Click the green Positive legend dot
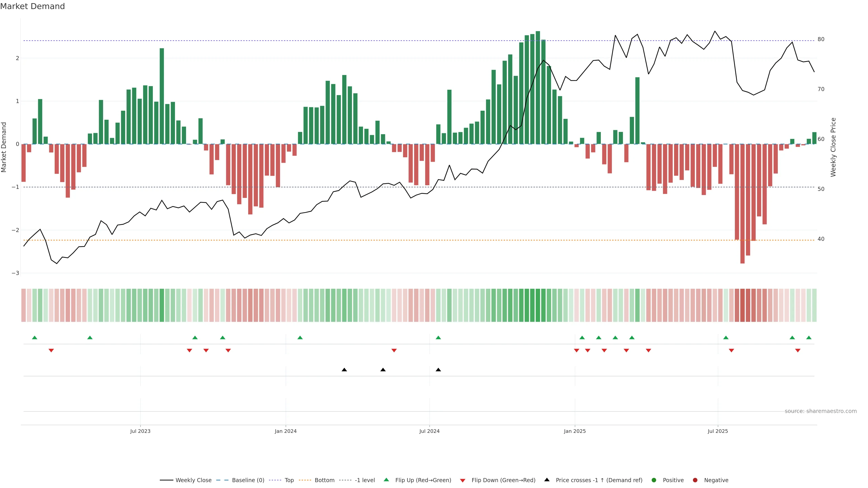The height and width of the screenshot is (488, 868). 654,480
